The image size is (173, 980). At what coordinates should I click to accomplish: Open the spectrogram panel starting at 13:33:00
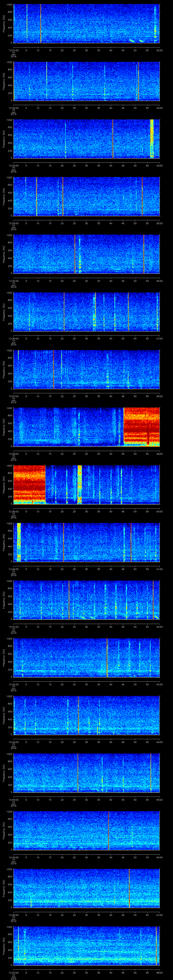(x=86, y=139)
